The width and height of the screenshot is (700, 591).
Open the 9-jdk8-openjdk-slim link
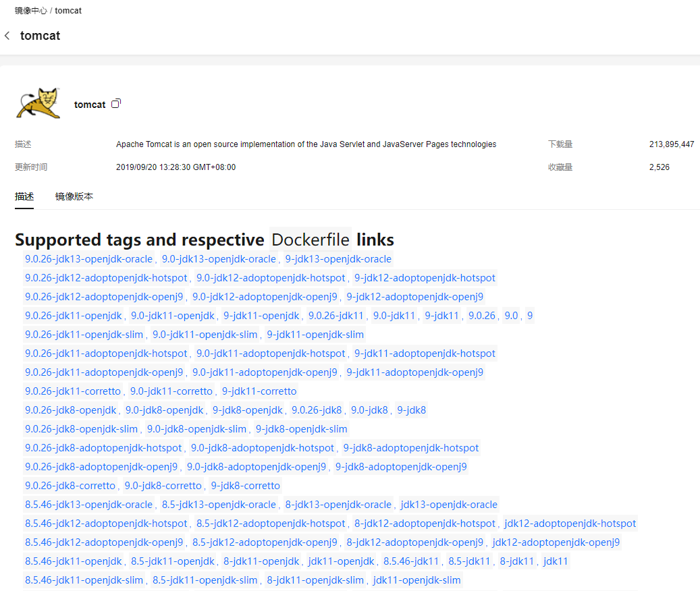tap(301, 429)
